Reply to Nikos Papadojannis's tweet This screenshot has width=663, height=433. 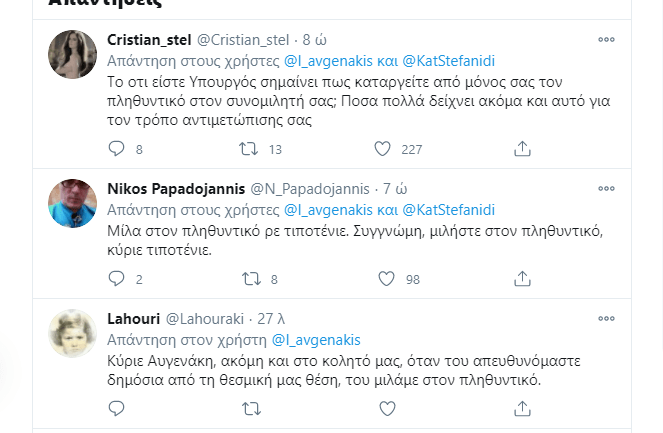[x=117, y=279]
